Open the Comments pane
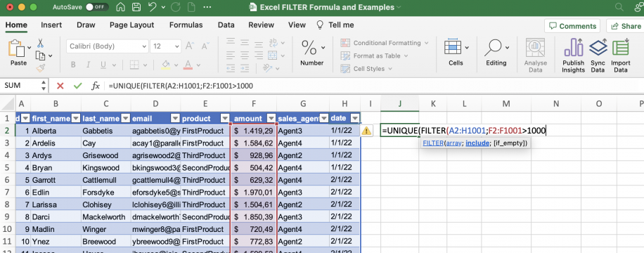Viewport: 644px width, 253px height. tap(572, 26)
